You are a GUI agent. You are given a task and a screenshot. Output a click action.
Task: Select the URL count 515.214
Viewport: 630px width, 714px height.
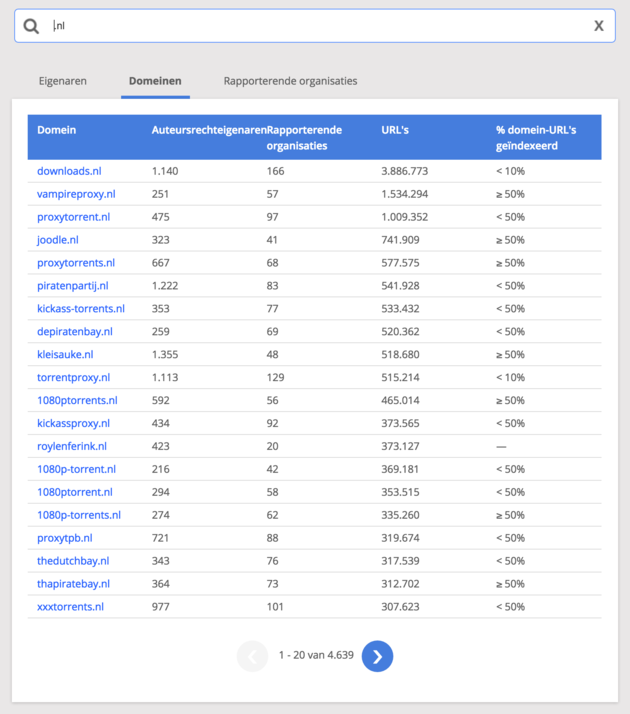[x=400, y=377]
